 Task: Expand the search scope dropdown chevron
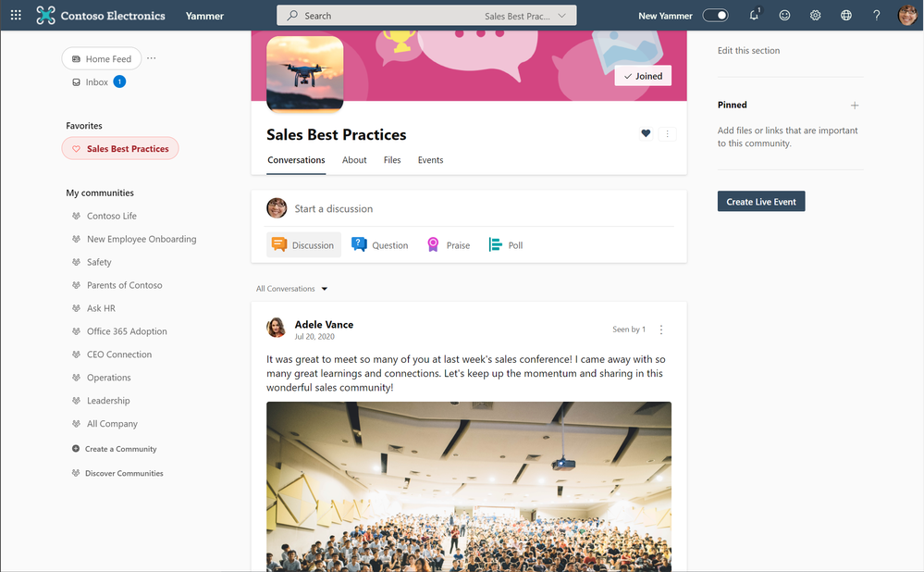(561, 16)
